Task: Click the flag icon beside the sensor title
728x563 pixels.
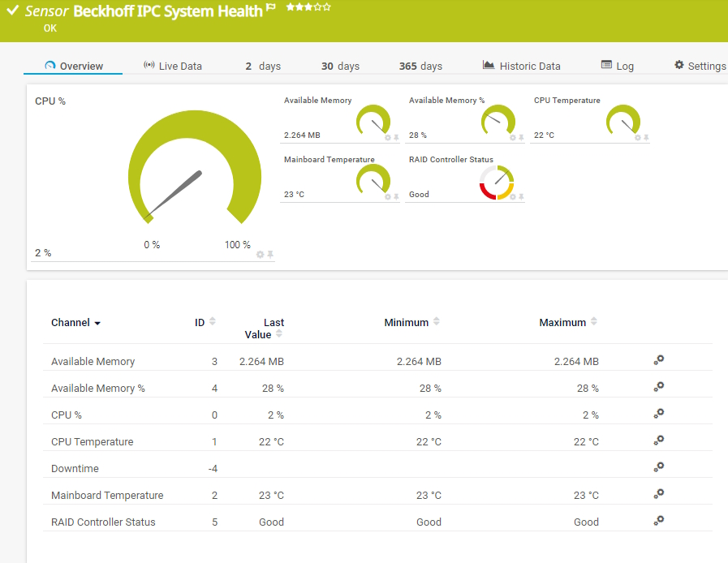Action: [269, 6]
